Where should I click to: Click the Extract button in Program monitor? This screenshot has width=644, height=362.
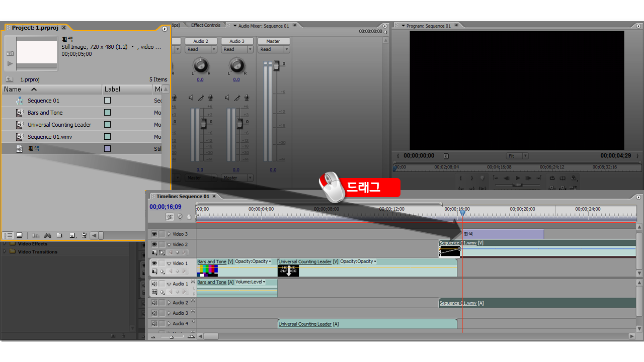point(562,188)
